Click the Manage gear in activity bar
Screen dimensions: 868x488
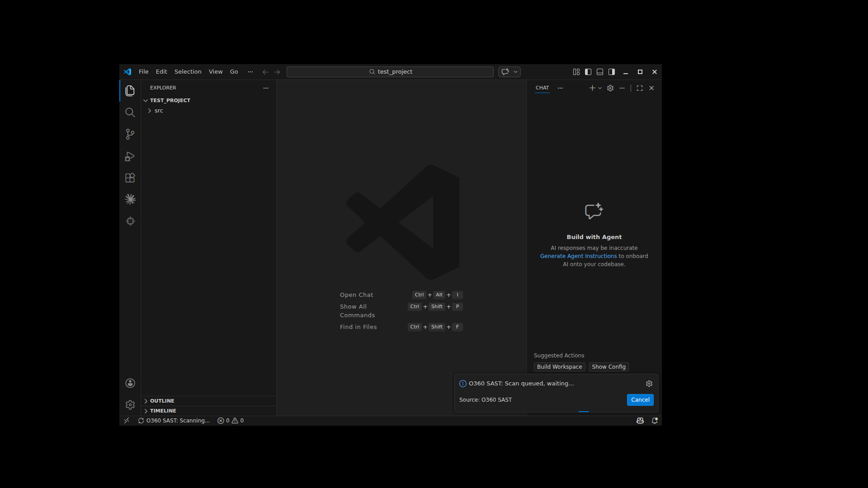click(x=130, y=405)
